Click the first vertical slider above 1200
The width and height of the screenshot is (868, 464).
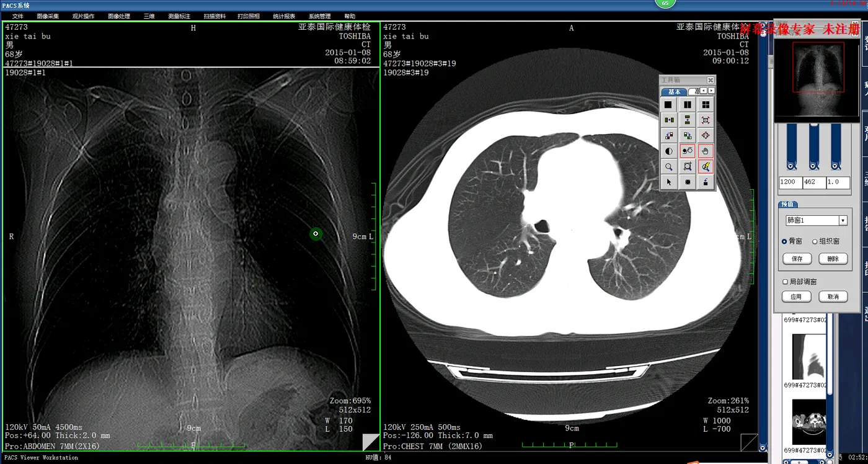(x=792, y=146)
